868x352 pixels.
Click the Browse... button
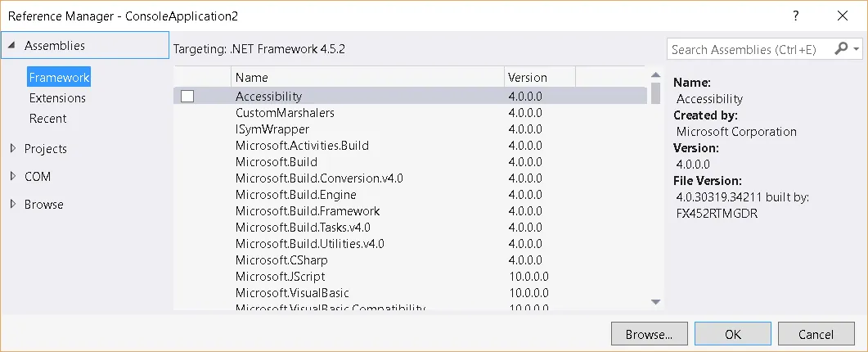tap(649, 334)
